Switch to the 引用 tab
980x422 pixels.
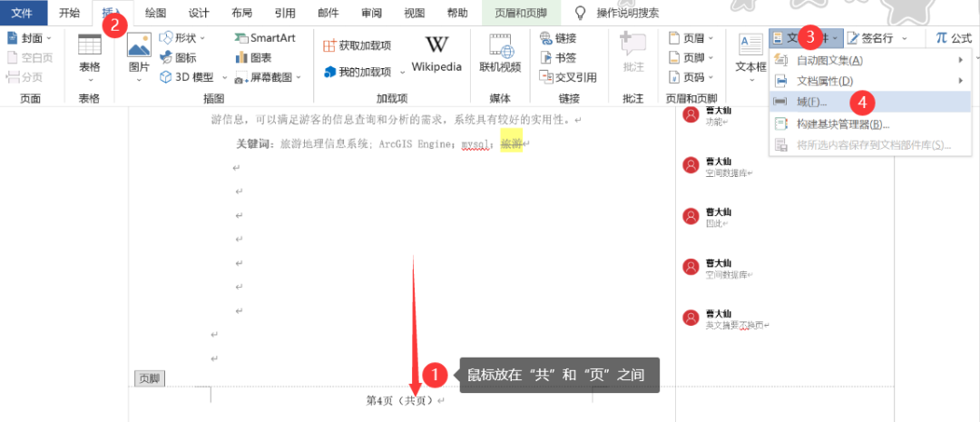(285, 13)
